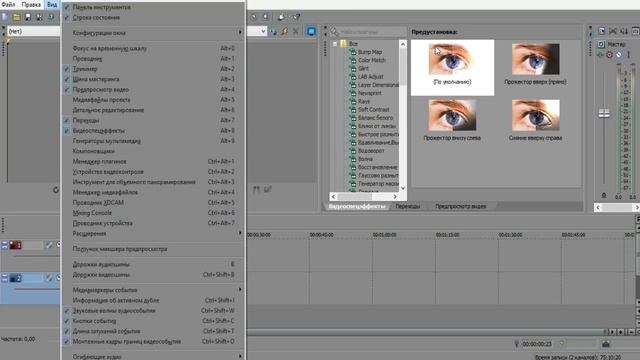Select the (По умолчанию) preset thumbnail
This screenshot has height=360, width=640.
(x=452, y=68)
